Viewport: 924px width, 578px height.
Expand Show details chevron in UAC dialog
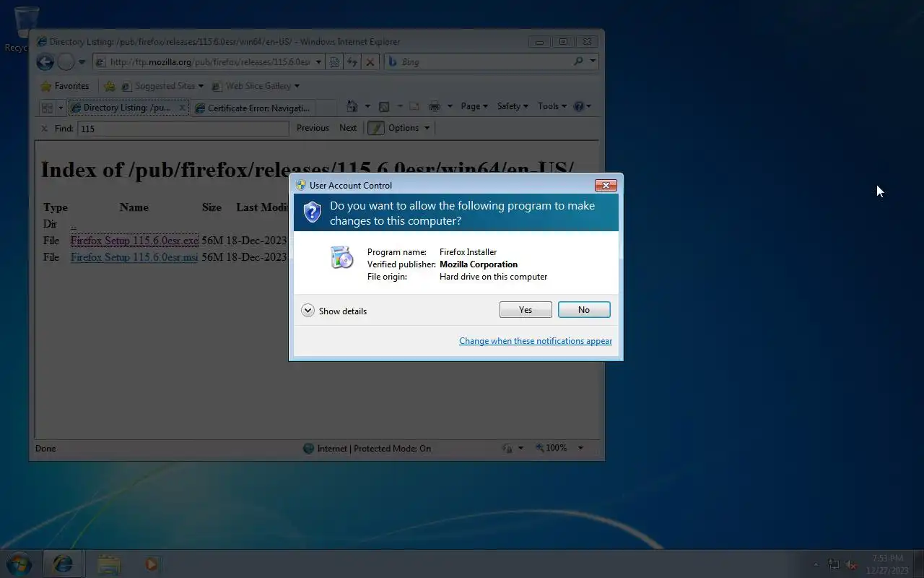click(308, 311)
